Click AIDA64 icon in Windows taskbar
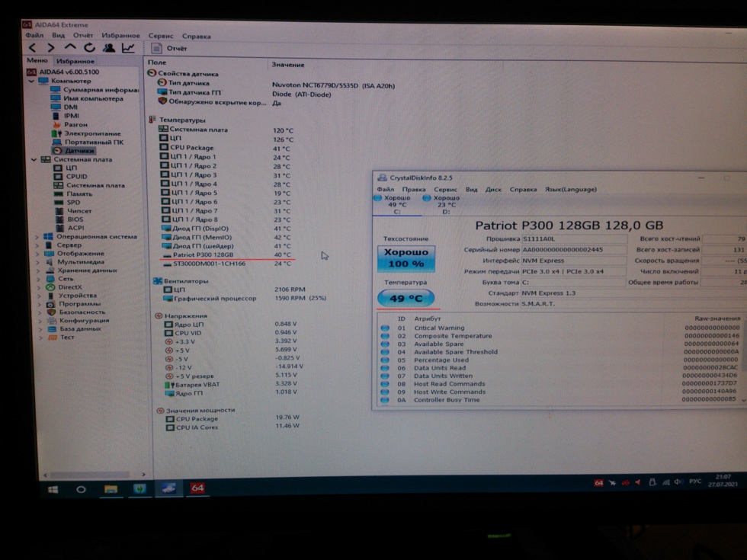 click(197, 488)
